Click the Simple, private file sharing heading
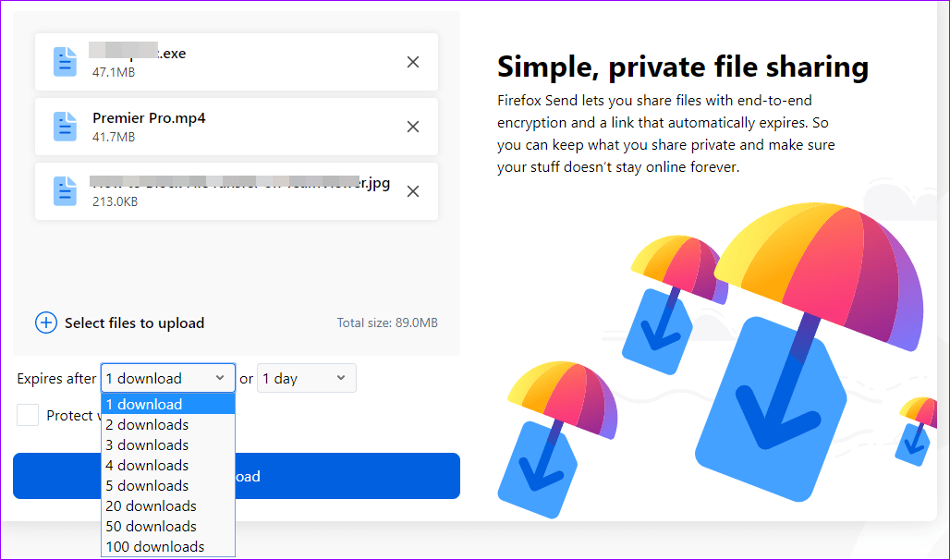Image resolution: width=950 pixels, height=560 pixels. click(683, 67)
